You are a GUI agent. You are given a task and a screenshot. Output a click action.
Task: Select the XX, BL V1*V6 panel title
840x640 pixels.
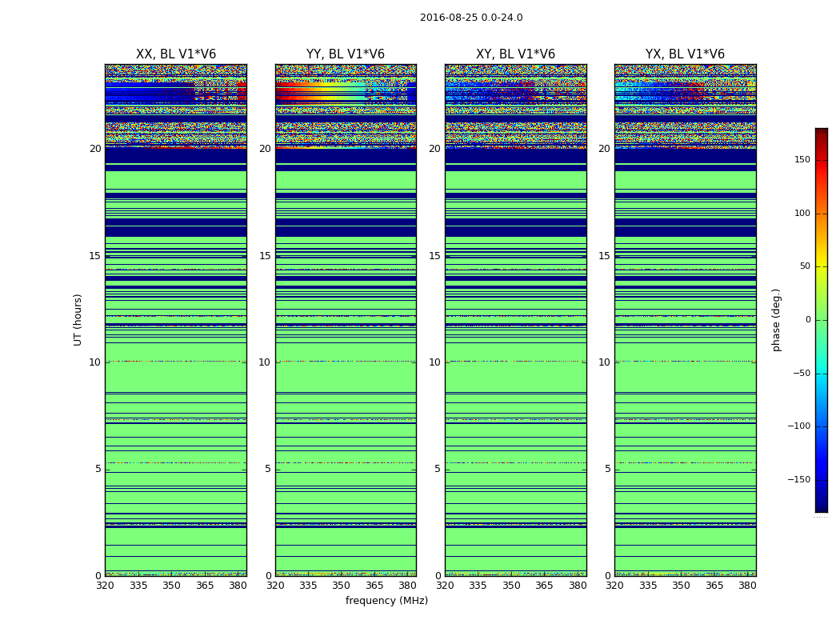click(175, 54)
